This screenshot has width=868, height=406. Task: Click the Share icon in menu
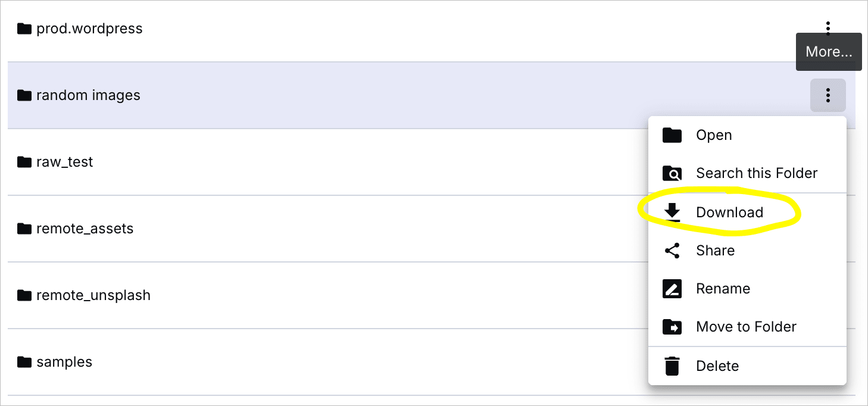tap(672, 251)
